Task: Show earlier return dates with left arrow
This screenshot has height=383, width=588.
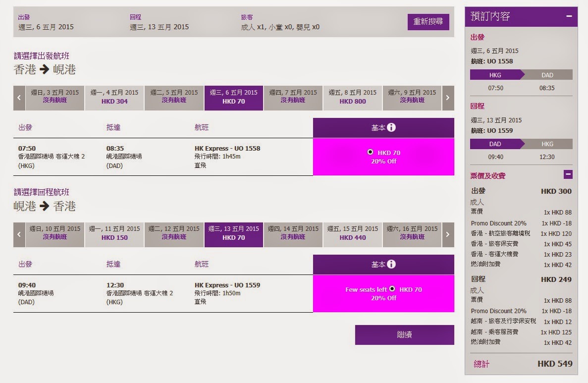Action: pos(19,234)
